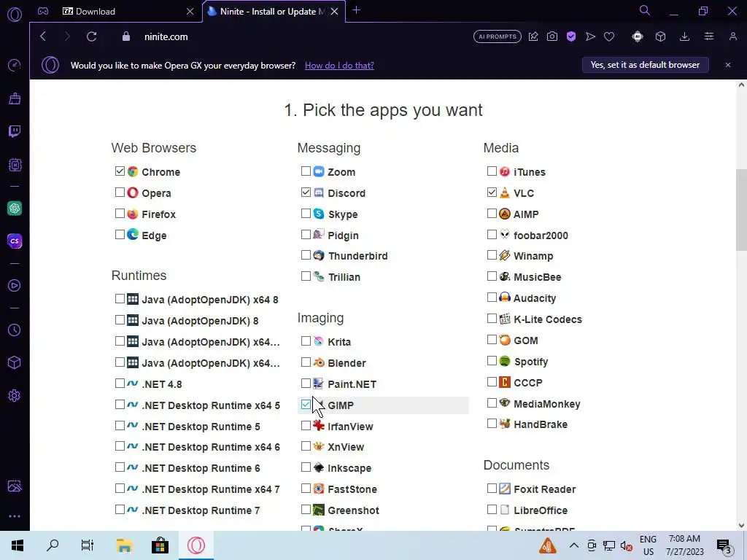Click Java (AdoptOpenJDK) x64 8 label
The height and width of the screenshot is (560, 747).
210,300
